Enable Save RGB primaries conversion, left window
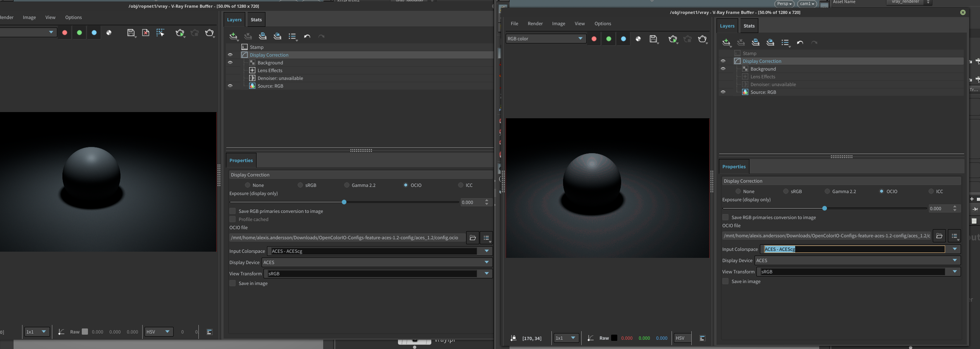Viewport: 980px width, 349px height. pyautogui.click(x=233, y=211)
